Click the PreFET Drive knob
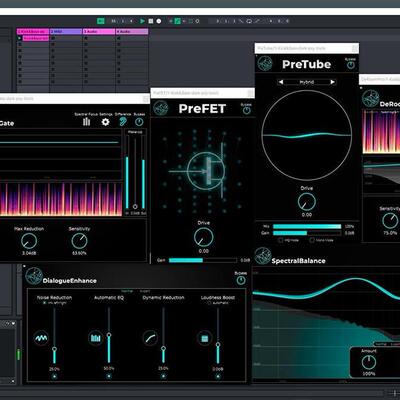Viewport: 400px width, 400px height. pos(204,237)
